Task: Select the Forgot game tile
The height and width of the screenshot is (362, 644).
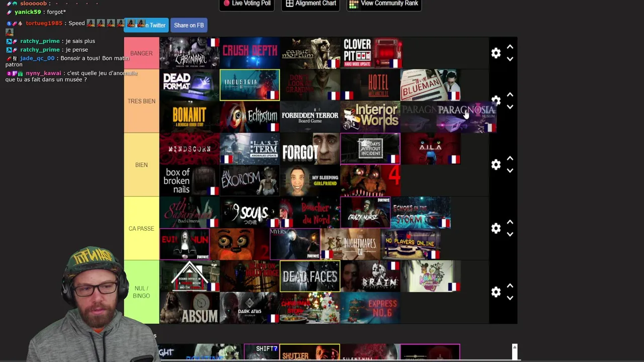Action: point(310,149)
